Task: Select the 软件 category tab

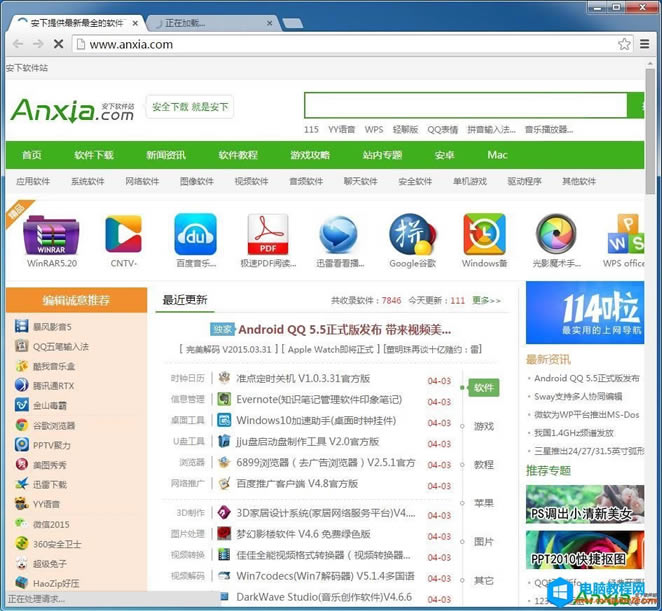Action: click(484, 388)
